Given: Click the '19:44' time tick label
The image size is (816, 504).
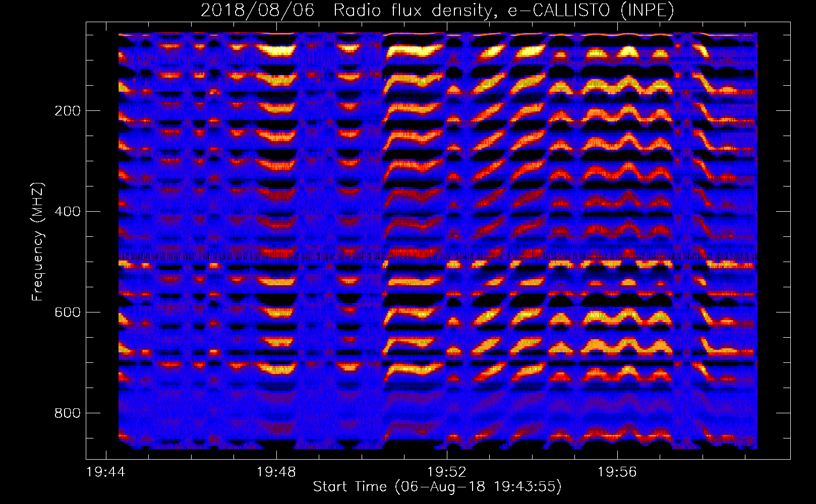Looking at the screenshot, I should (106, 472).
